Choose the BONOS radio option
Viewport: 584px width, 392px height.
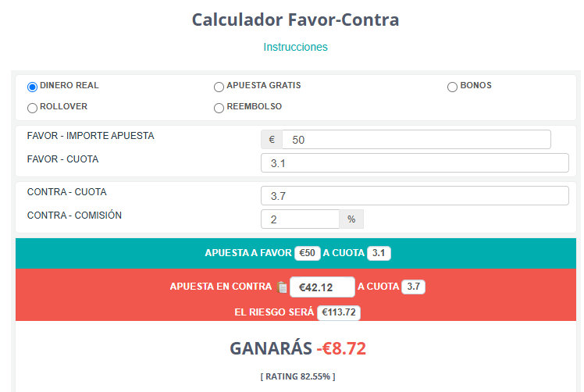[452, 87]
